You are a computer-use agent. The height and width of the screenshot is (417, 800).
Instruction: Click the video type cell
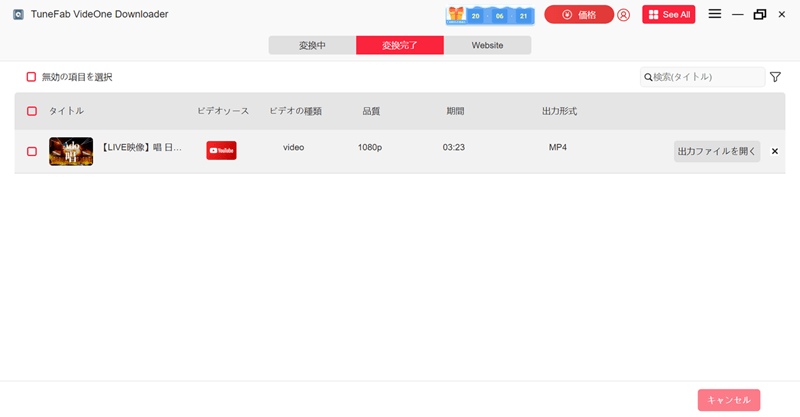coord(293,148)
